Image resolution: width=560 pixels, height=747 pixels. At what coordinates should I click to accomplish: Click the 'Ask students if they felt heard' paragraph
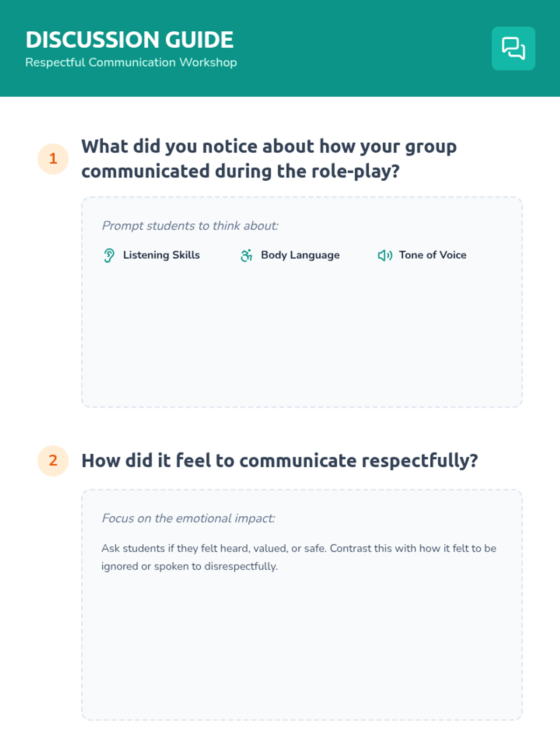pyautogui.click(x=299, y=557)
